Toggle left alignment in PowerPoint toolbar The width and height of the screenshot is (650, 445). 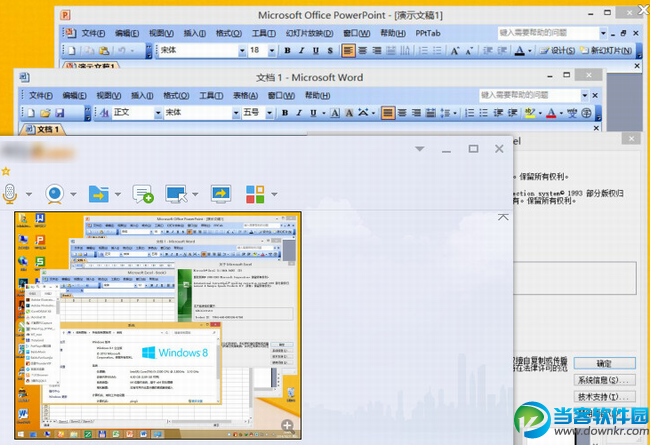click(348, 51)
